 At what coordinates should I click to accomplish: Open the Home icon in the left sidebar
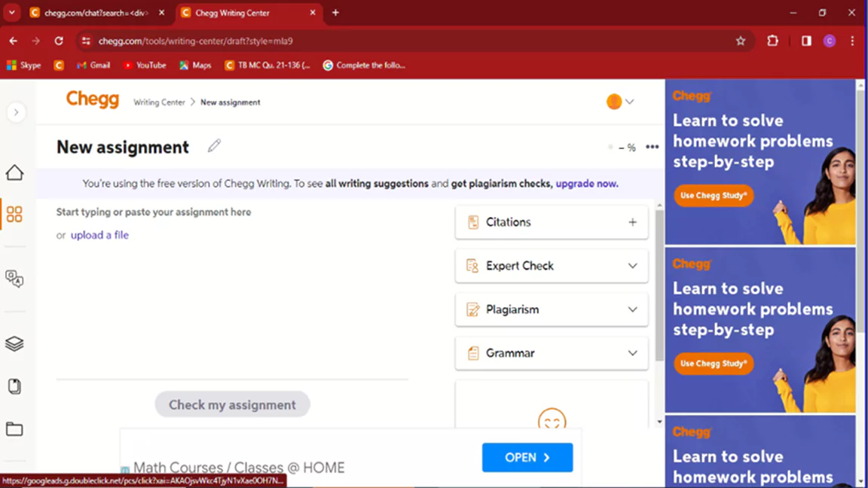click(15, 172)
